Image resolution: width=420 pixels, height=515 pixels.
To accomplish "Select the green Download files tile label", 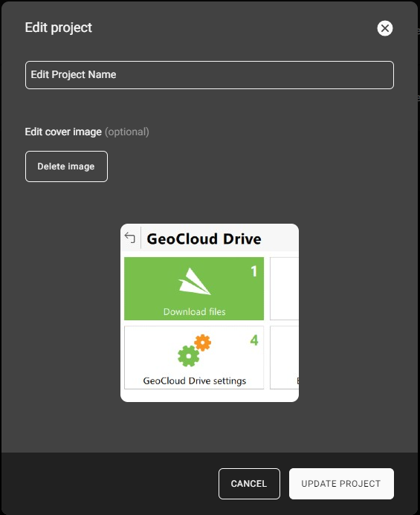I will pos(195,311).
